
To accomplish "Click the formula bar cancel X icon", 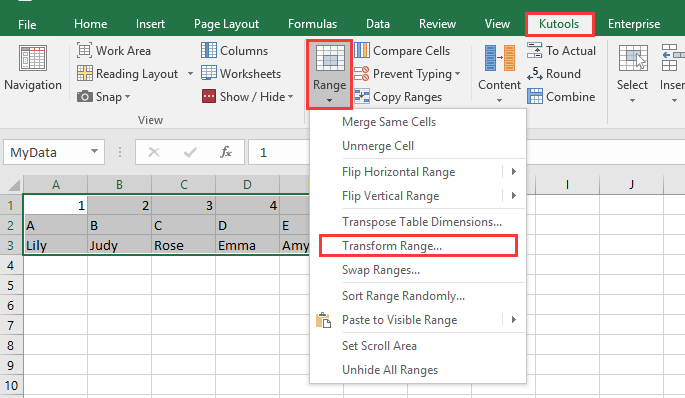I will 154,152.
